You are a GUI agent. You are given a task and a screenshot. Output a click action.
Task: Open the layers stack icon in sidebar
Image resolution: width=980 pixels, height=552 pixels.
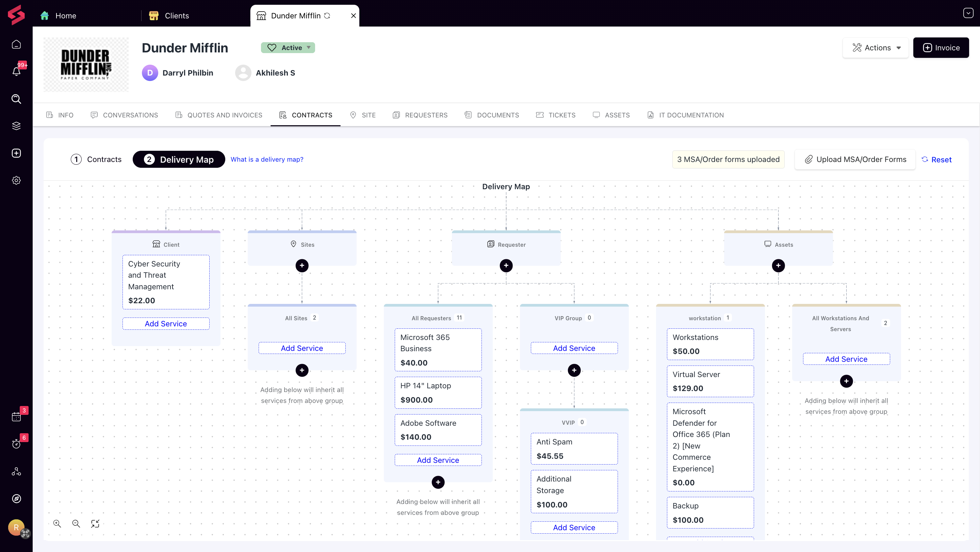tap(16, 126)
